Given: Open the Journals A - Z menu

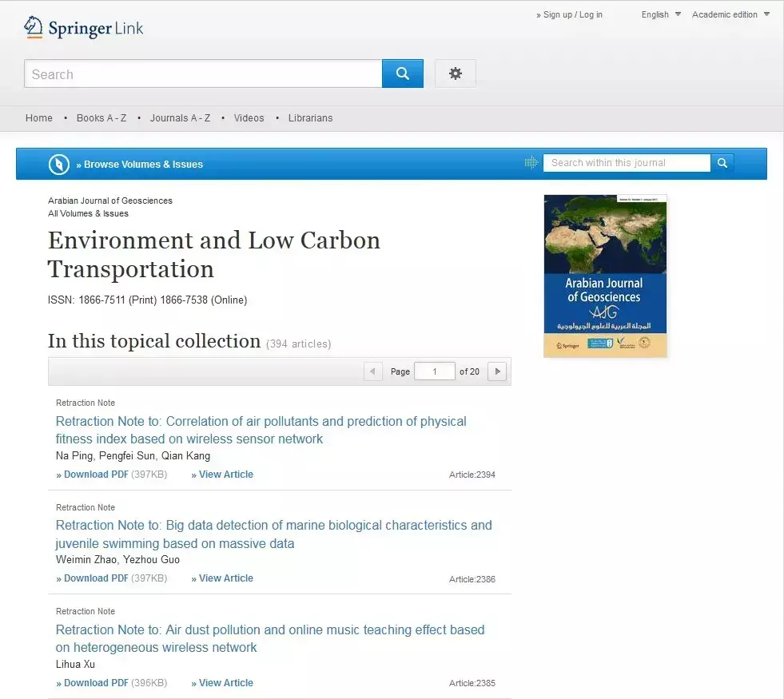Looking at the screenshot, I should point(180,118).
